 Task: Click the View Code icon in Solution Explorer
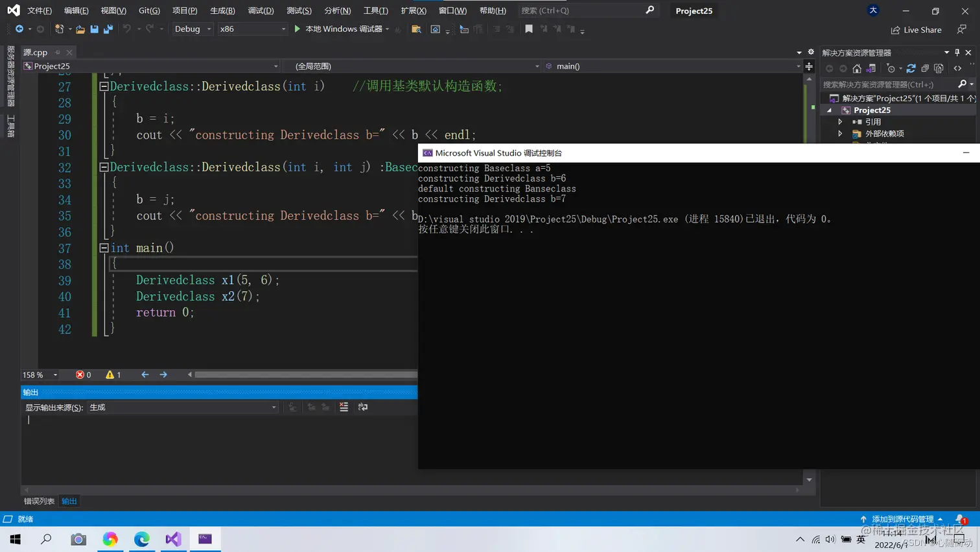tap(958, 69)
